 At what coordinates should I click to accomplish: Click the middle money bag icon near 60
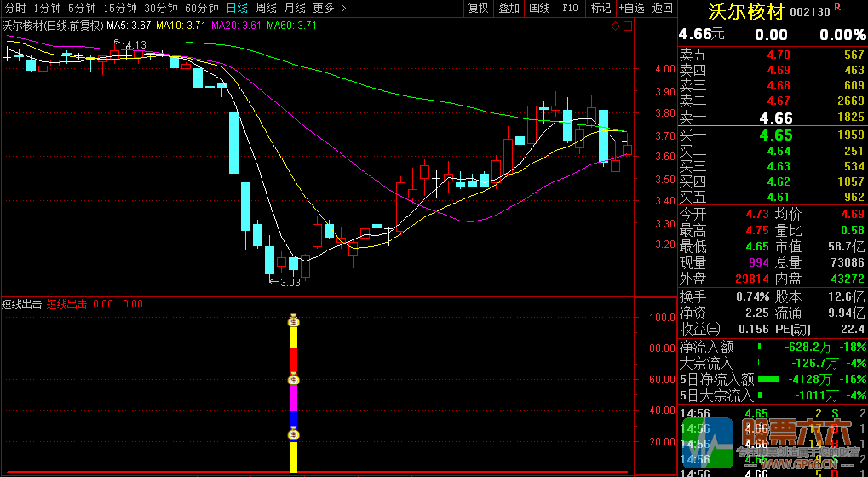(294, 379)
